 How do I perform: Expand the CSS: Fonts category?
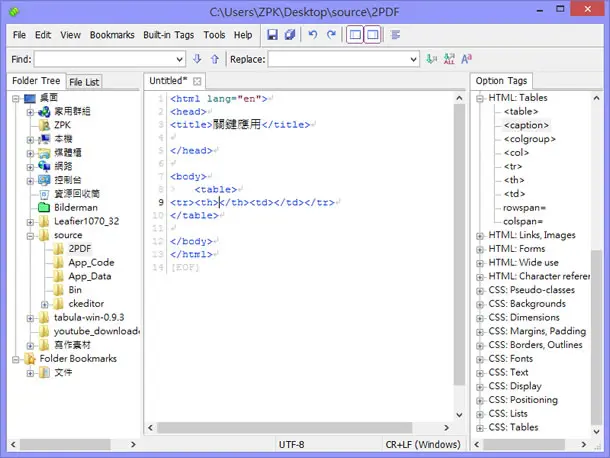[x=480, y=359]
